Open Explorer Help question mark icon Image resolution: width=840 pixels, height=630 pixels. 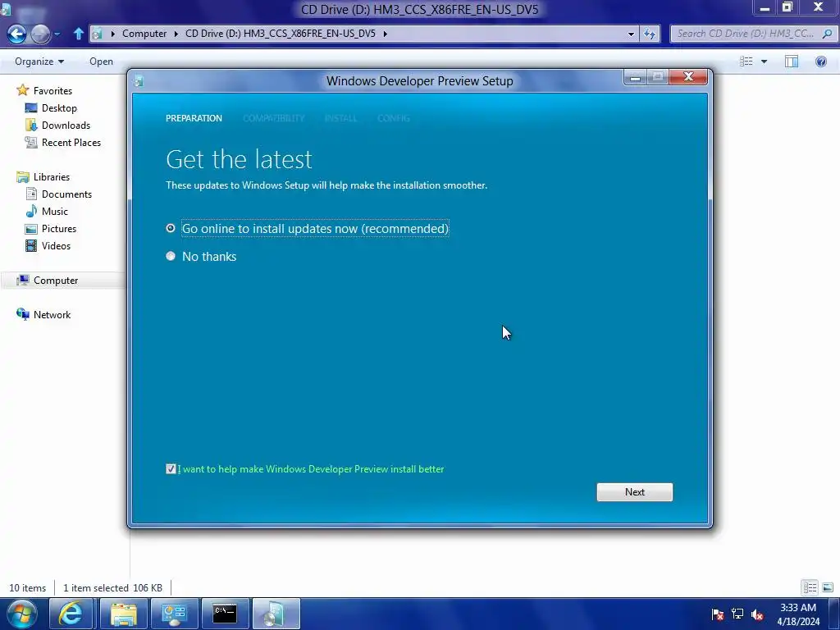pos(820,62)
